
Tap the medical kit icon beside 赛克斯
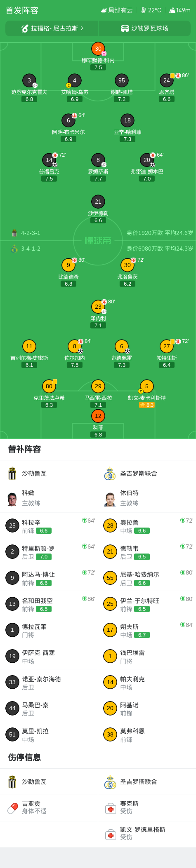click(x=110, y=808)
